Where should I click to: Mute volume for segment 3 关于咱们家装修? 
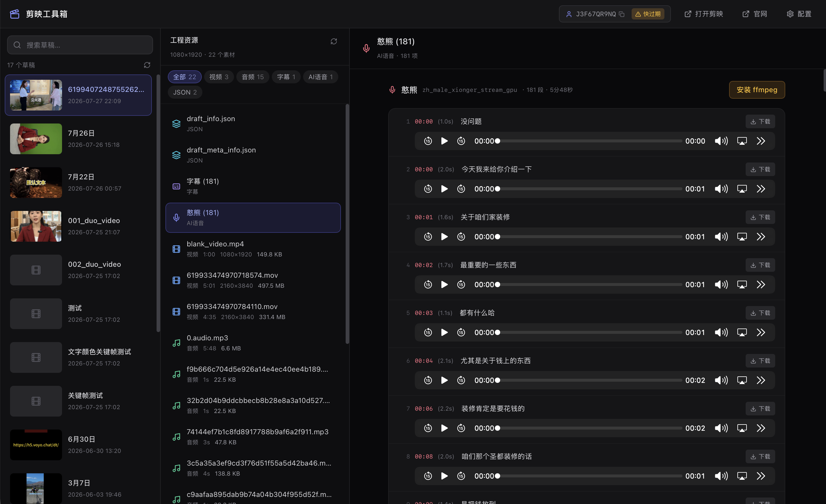(721, 237)
